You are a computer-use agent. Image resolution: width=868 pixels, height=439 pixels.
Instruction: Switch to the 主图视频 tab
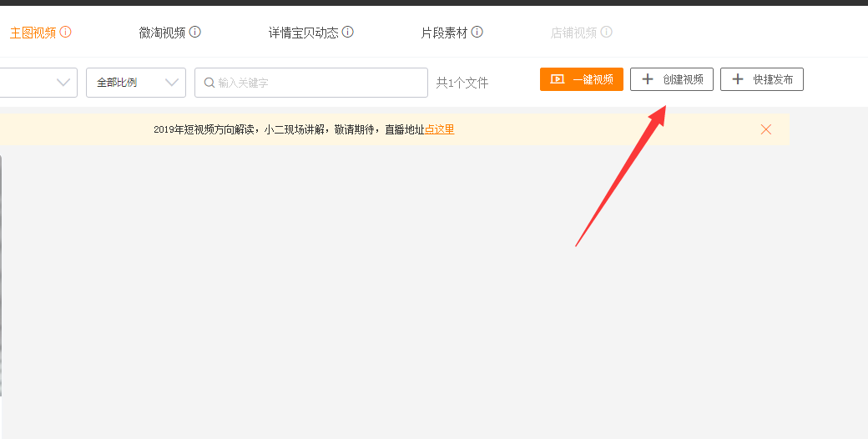point(33,33)
